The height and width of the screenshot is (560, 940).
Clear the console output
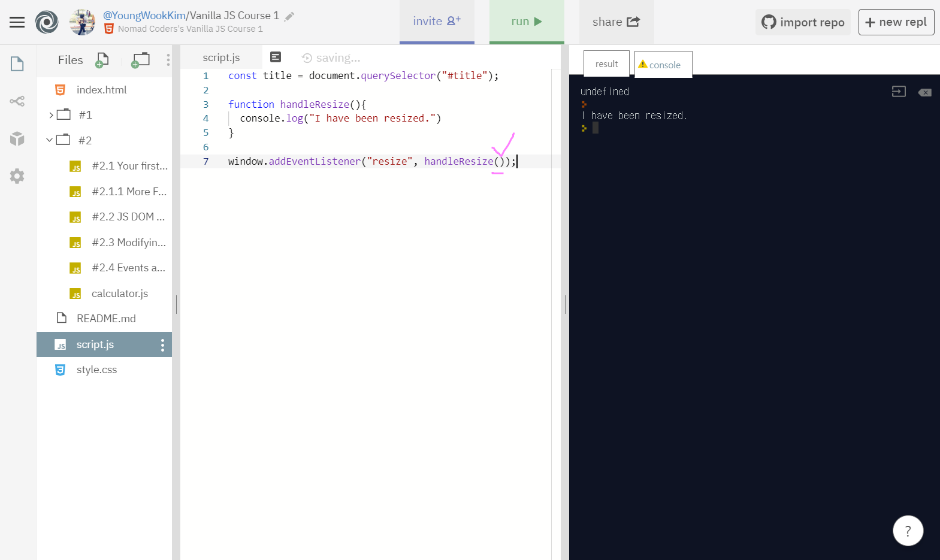[924, 92]
